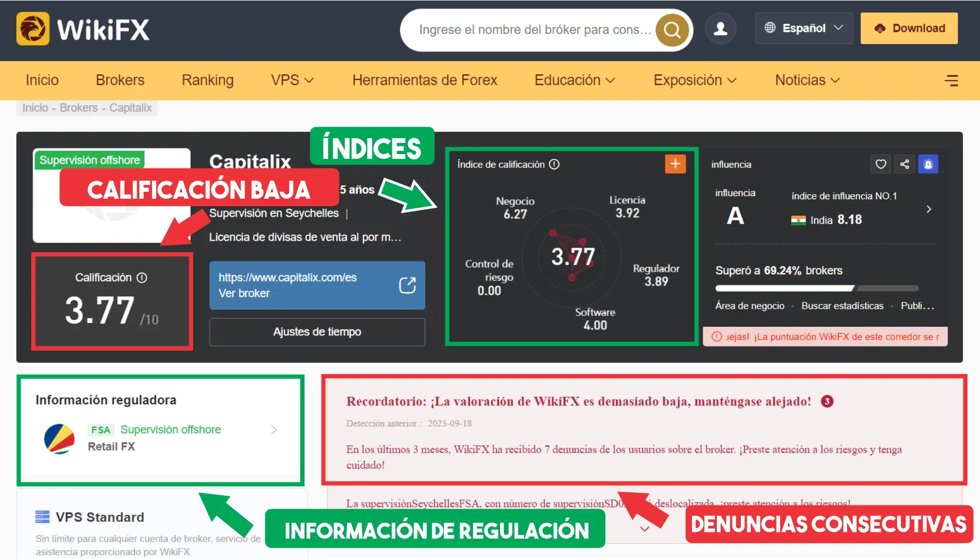Open the Brokers menu item
Screen dimensions: 980x559
[x=120, y=80]
